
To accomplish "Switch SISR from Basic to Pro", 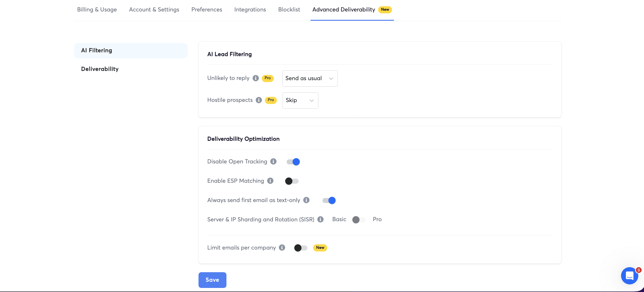I will click(359, 220).
